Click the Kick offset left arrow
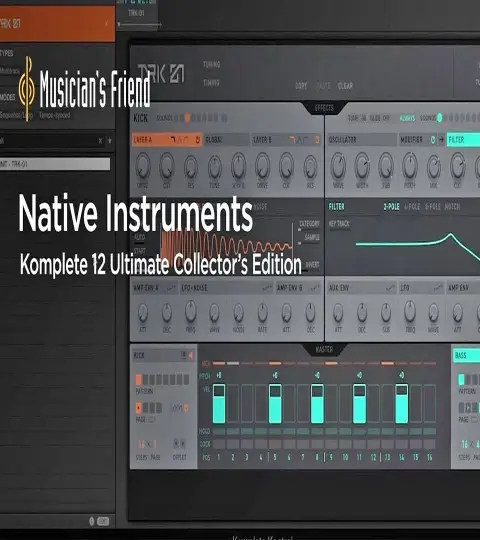Image resolution: width=480 pixels, height=540 pixels. pyautogui.click(x=176, y=444)
